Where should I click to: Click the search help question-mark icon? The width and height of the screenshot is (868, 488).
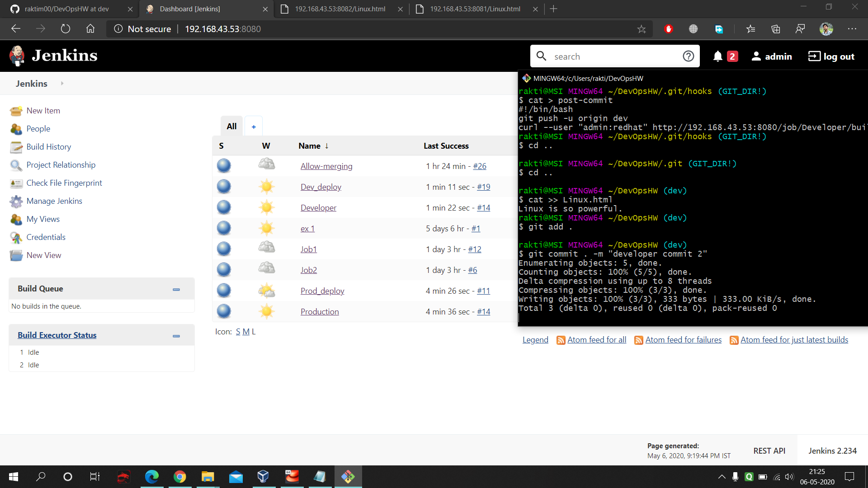[688, 56]
